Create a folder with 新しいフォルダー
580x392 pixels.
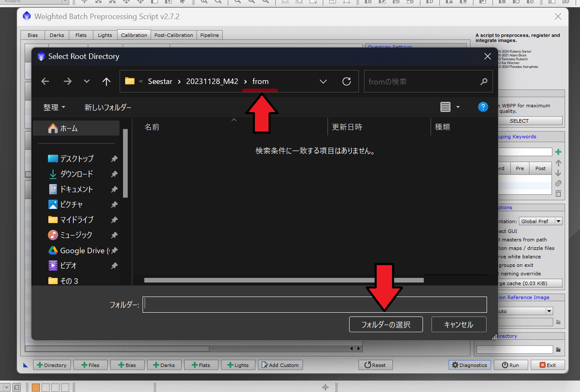click(x=108, y=107)
